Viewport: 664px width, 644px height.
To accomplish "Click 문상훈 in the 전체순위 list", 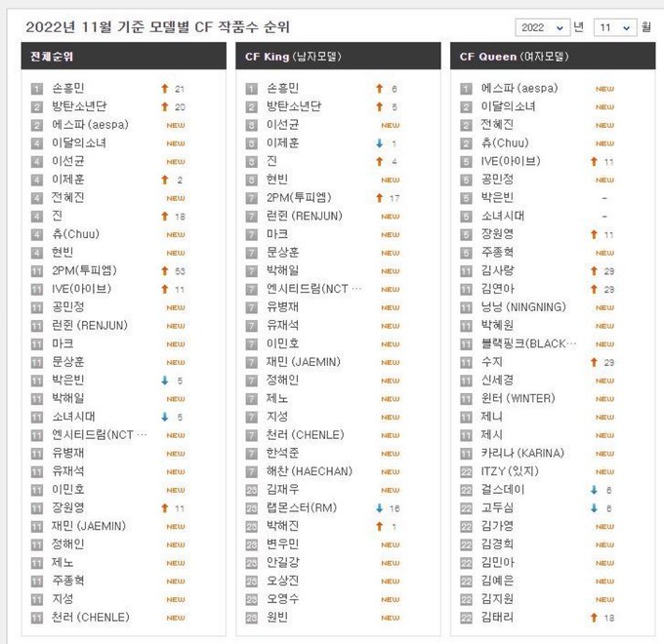I will point(68,362).
